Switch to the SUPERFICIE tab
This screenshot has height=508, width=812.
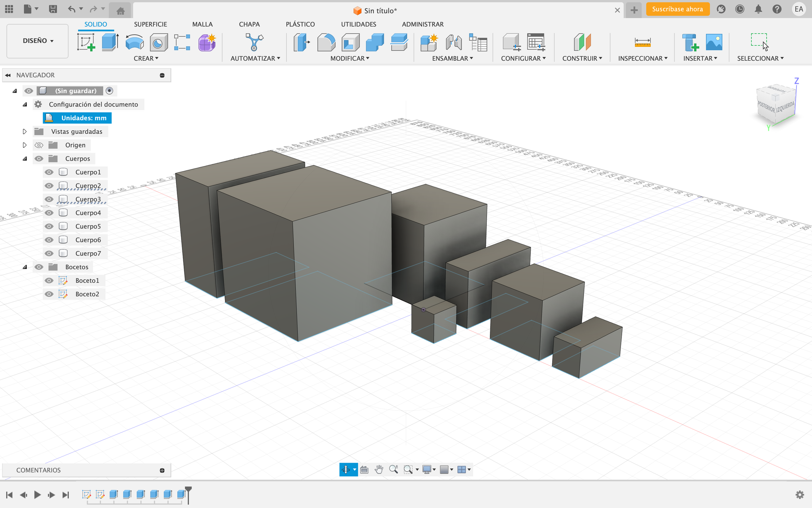151,24
